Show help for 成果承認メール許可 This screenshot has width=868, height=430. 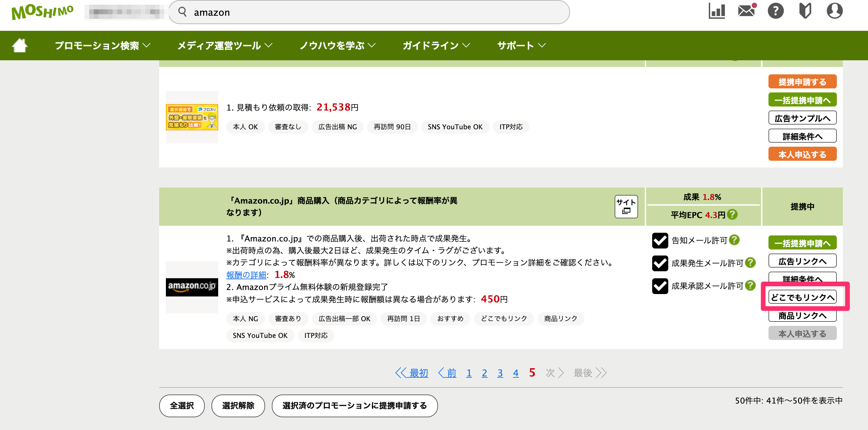click(750, 286)
